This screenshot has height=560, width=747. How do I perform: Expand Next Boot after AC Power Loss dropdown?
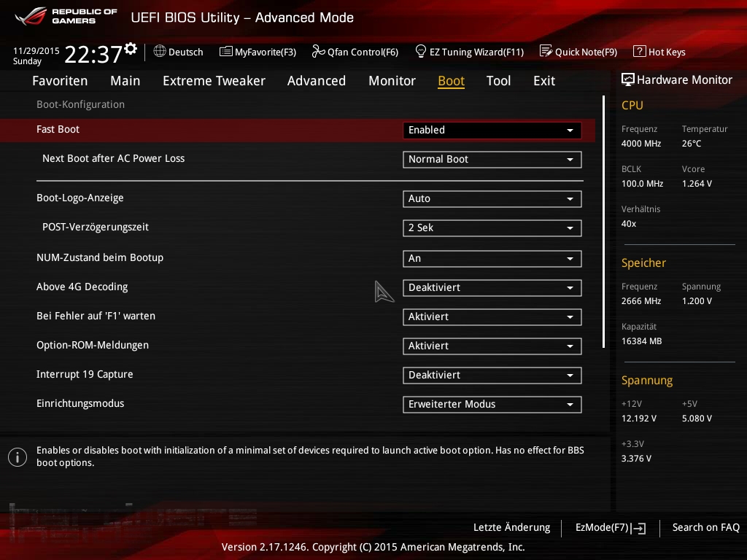(492, 160)
